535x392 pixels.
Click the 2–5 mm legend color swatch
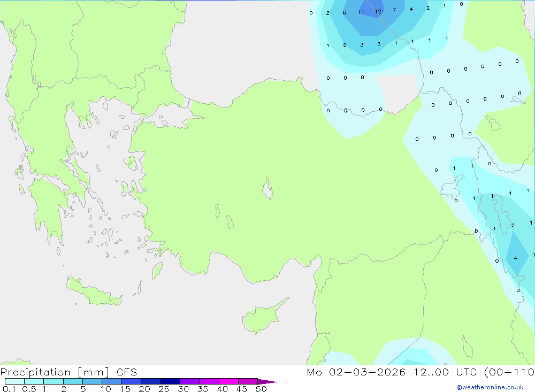point(73,381)
